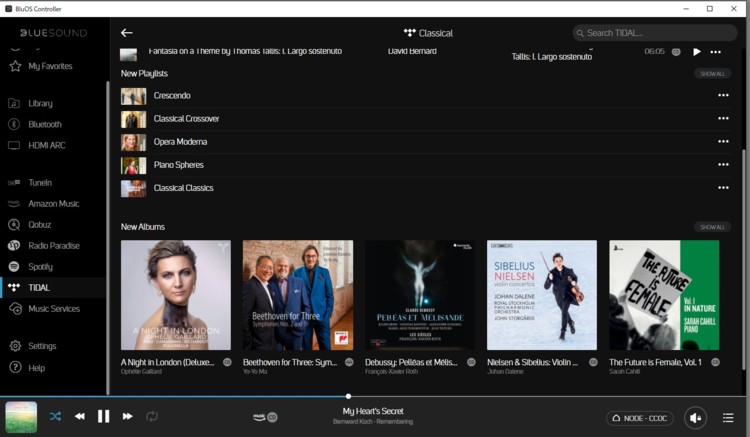Image resolution: width=750 pixels, height=437 pixels.
Task: Open Sibelius Nielsen violin concertos cover
Action: coord(542,295)
